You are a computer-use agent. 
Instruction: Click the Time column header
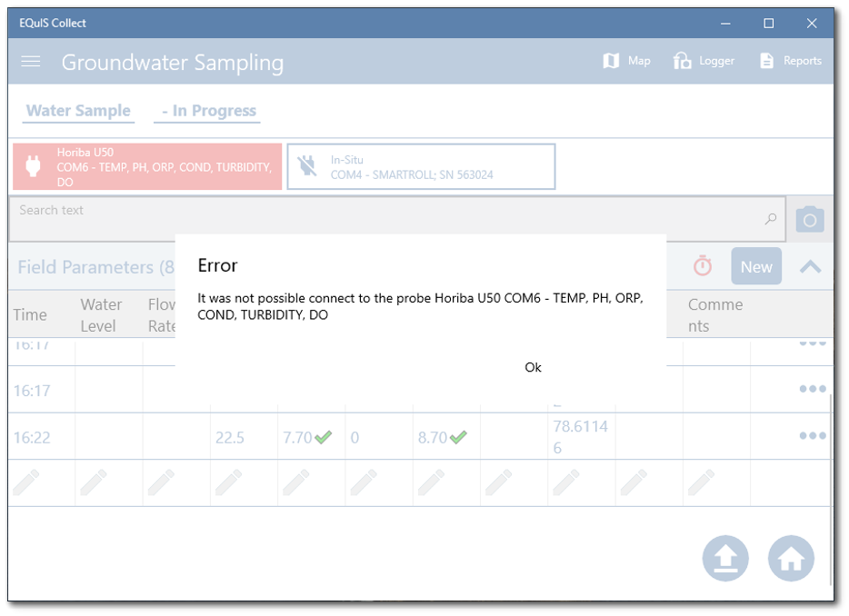pyautogui.click(x=30, y=315)
